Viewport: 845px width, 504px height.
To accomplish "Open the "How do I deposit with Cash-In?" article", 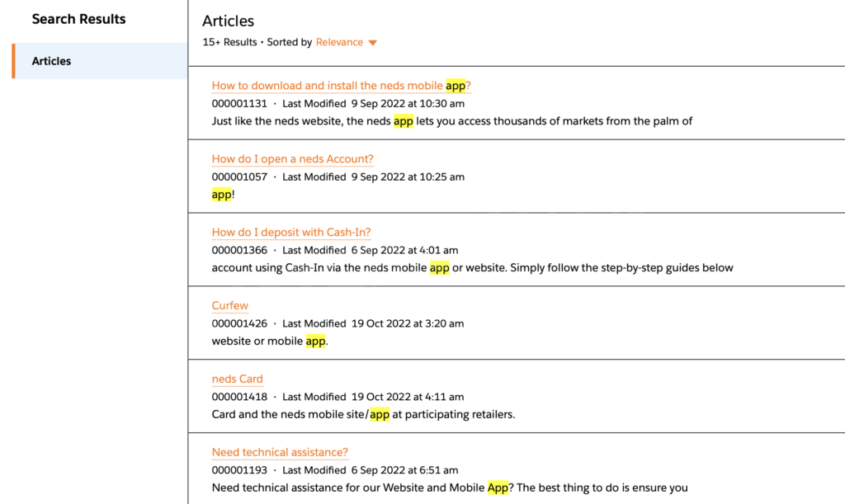I will (x=290, y=232).
